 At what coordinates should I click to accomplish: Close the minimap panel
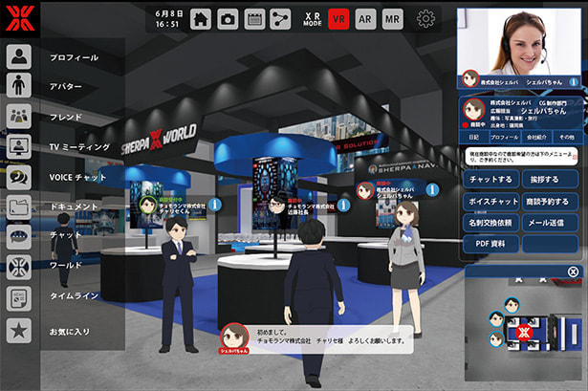point(573,272)
